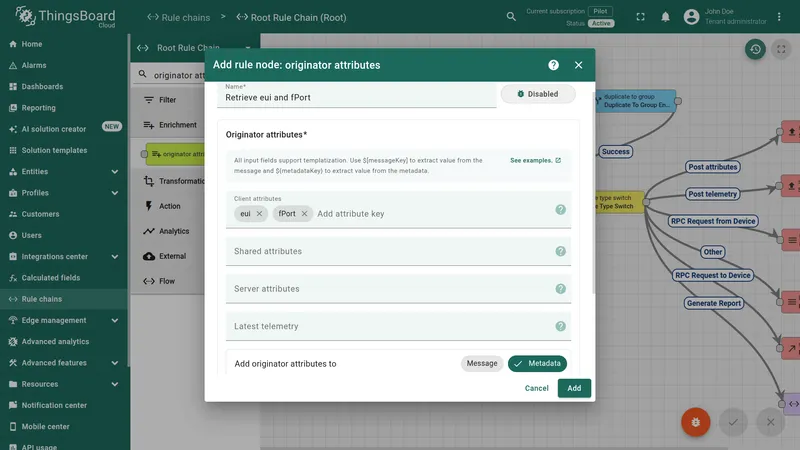Focus the Server attributes field
800x450 pixels.
click(398, 289)
